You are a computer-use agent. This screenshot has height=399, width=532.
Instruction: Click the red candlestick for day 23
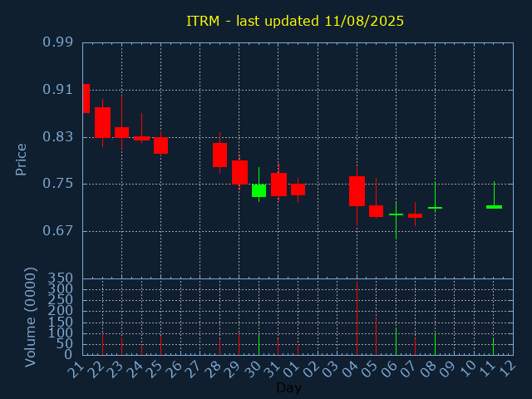[x=122, y=132]
